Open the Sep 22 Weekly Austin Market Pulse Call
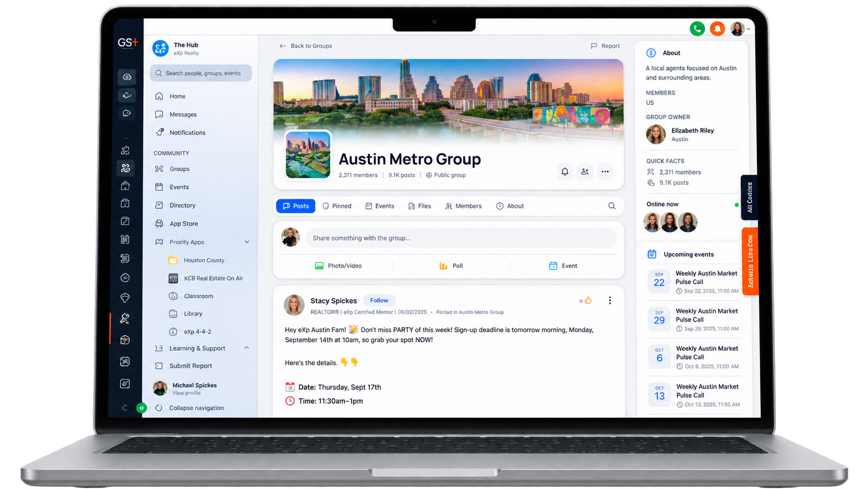 [x=694, y=282]
